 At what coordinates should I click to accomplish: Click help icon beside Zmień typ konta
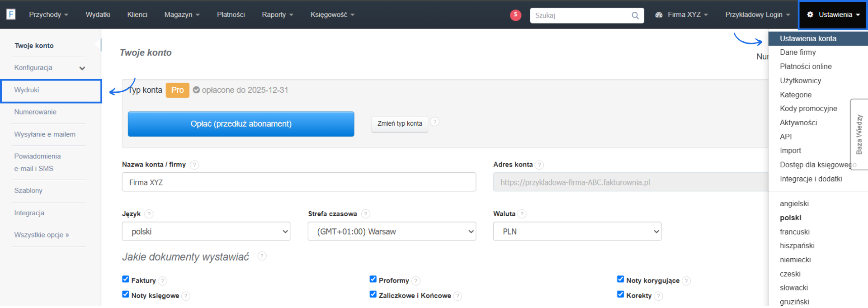[x=434, y=122]
